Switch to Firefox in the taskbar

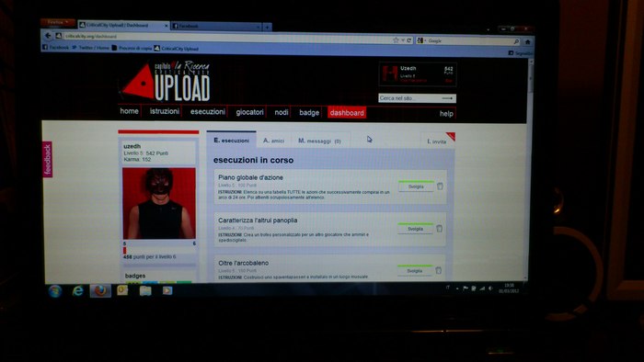pyautogui.click(x=100, y=290)
